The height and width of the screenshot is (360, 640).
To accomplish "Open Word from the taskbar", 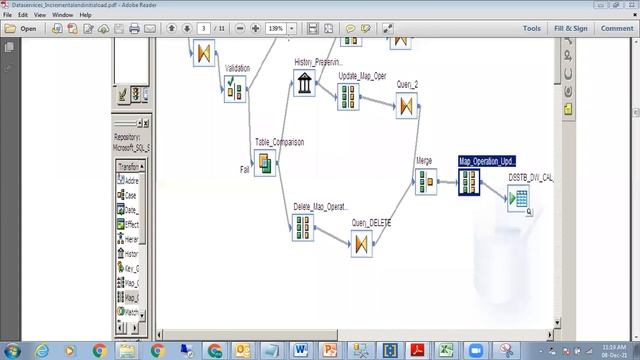I will [x=301, y=351].
